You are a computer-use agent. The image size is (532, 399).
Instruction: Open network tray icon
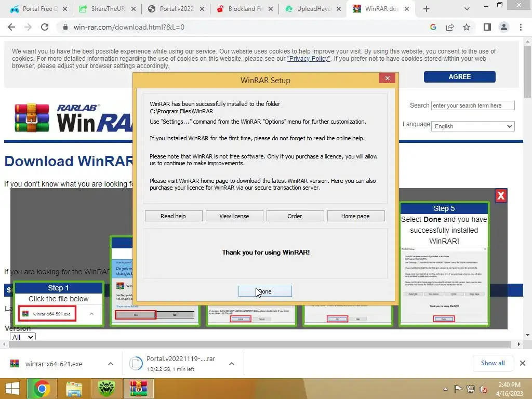click(470, 389)
